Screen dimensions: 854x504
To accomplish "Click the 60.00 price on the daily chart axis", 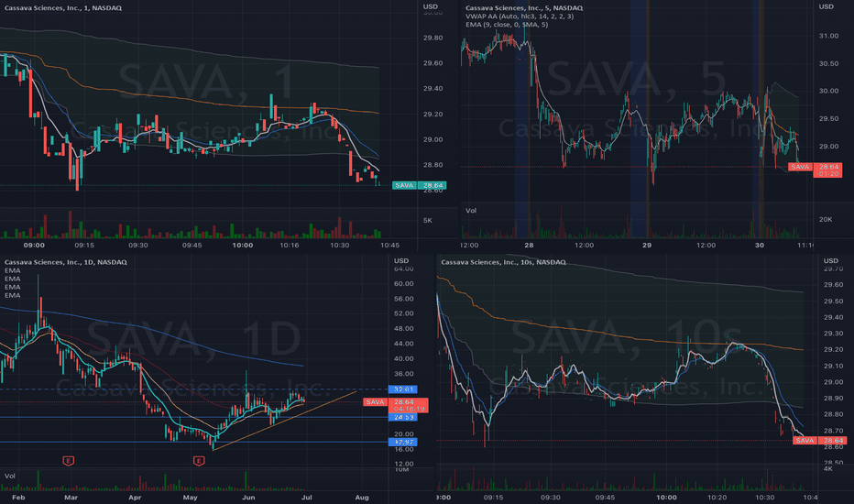I will [403, 284].
